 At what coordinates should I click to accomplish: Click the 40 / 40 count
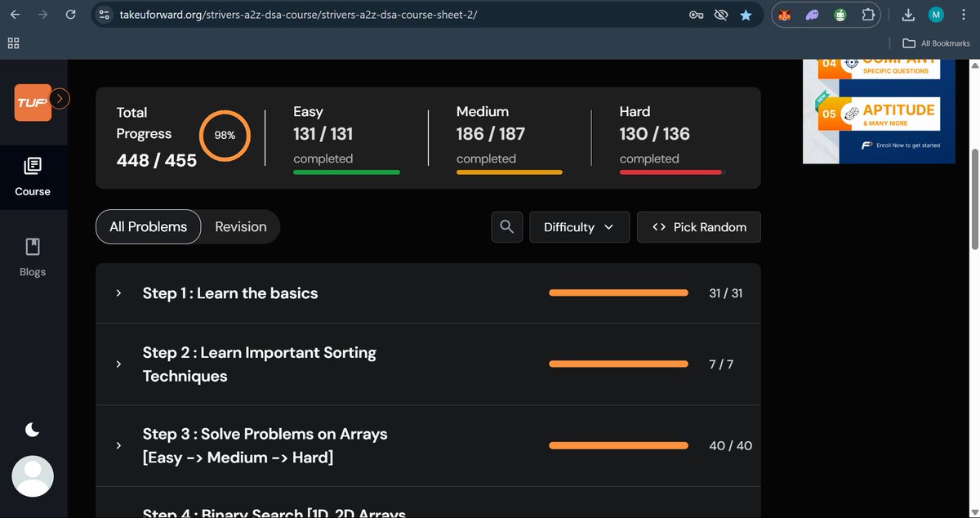731,445
